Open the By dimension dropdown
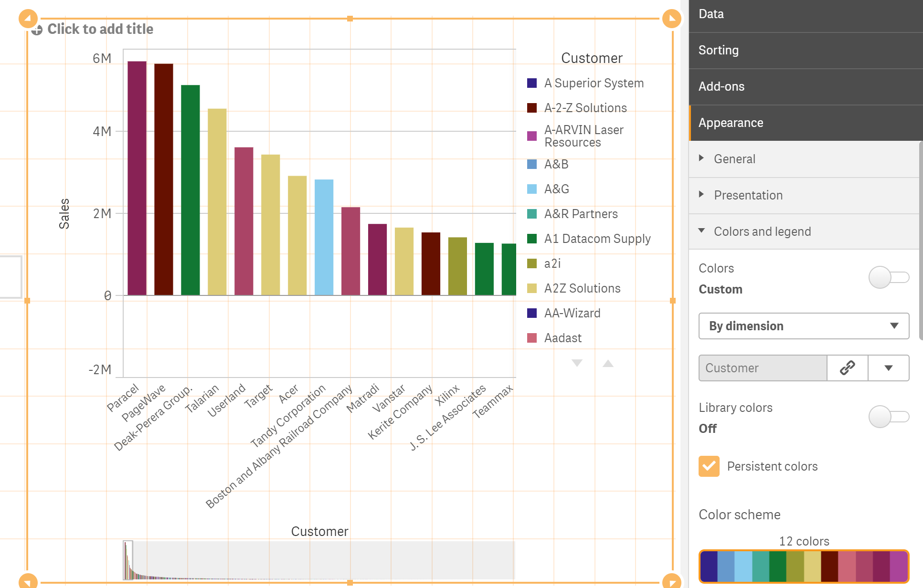923x588 pixels. 804,326
